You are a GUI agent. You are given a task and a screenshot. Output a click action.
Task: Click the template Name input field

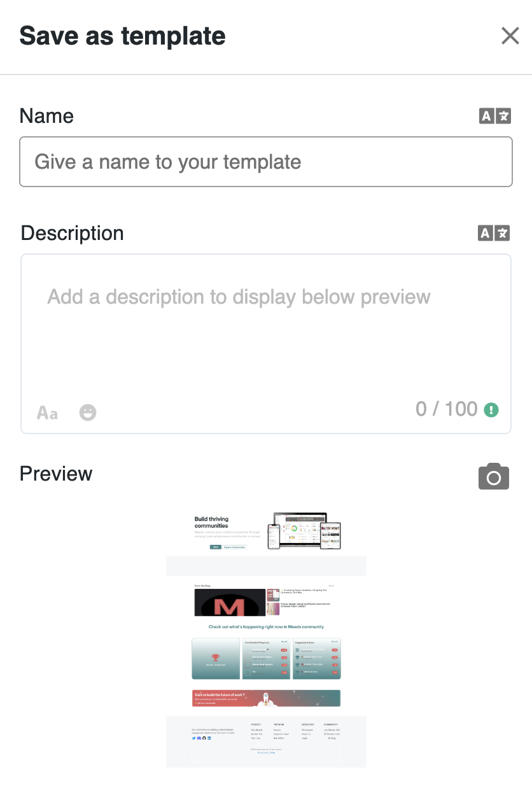click(266, 162)
